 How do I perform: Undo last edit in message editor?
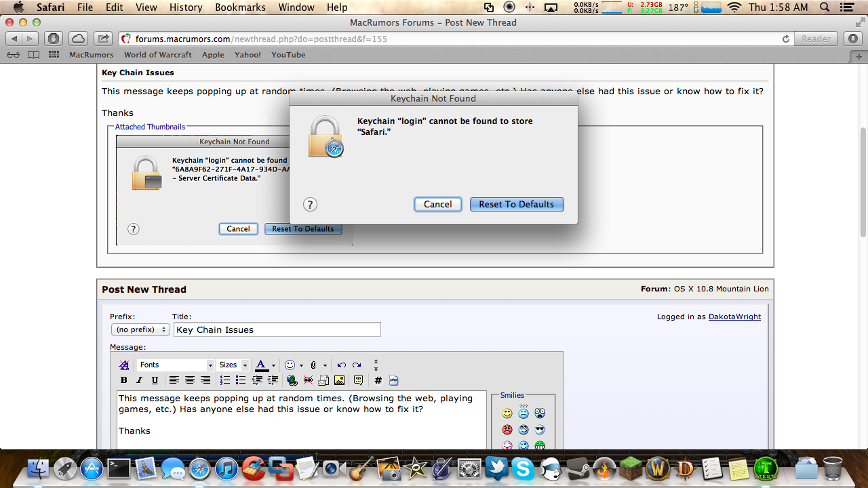(x=342, y=365)
